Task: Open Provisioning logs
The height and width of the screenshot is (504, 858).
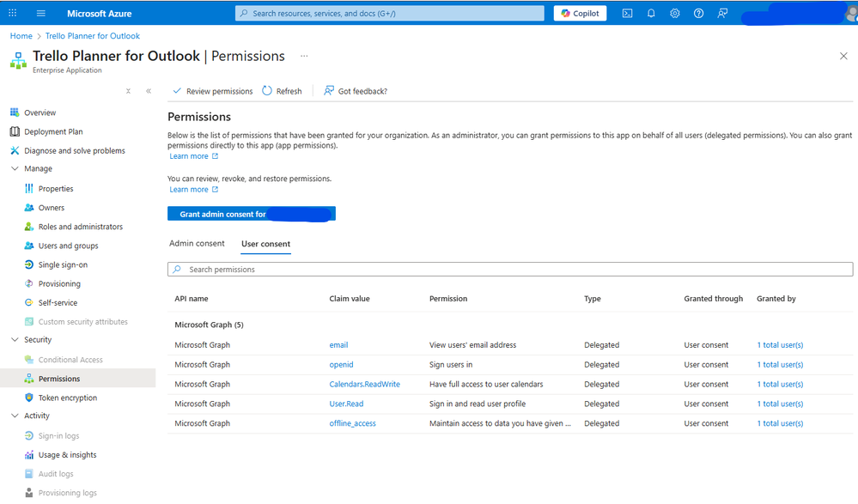Action: [x=67, y=493]
